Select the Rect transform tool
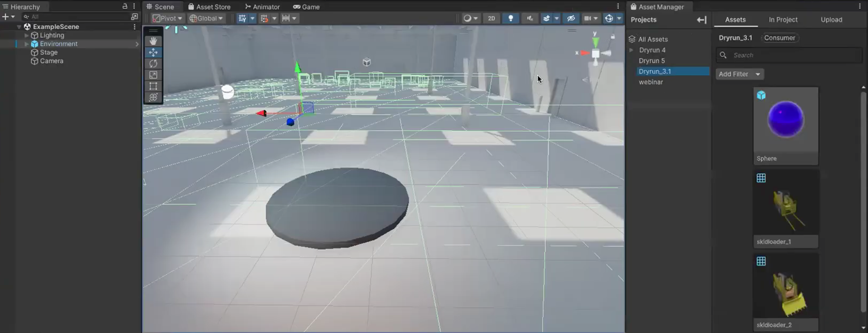The image size is (868, 333). point(153,86)
